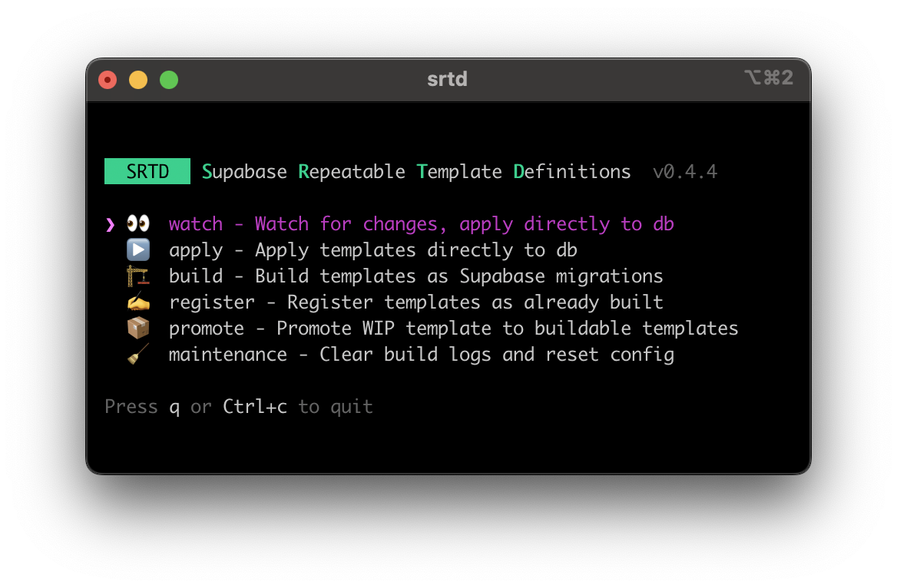
Task: Click the Ctrl+c quit hint
Action: tap(254, 407)
